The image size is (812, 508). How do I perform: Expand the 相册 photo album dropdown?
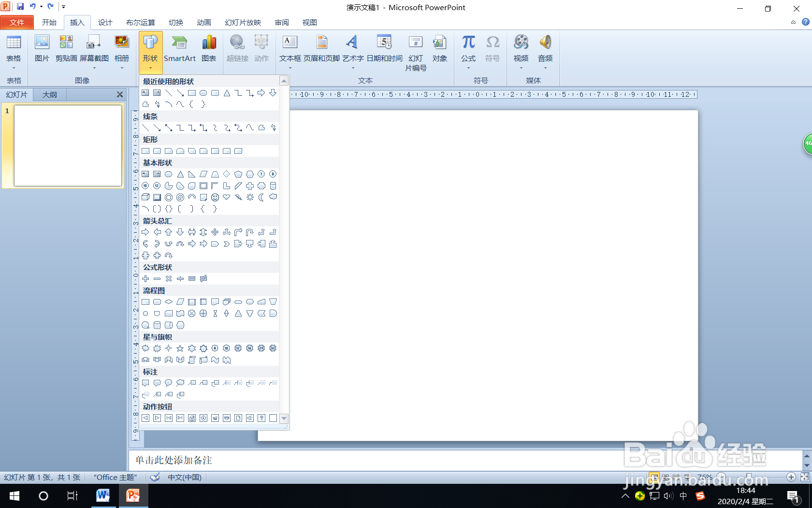tap(122, 68)
